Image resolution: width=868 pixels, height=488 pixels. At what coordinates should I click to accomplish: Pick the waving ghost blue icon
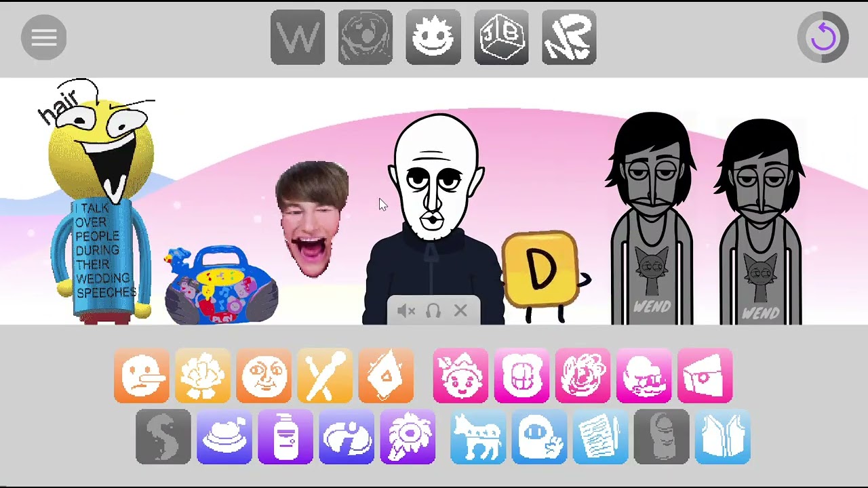tap(539, 437)
